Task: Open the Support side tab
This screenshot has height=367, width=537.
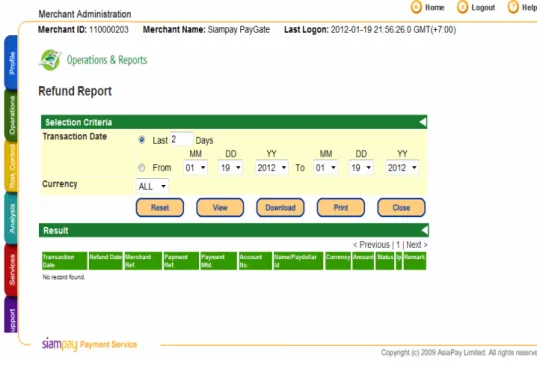Action: pos(11,315)
